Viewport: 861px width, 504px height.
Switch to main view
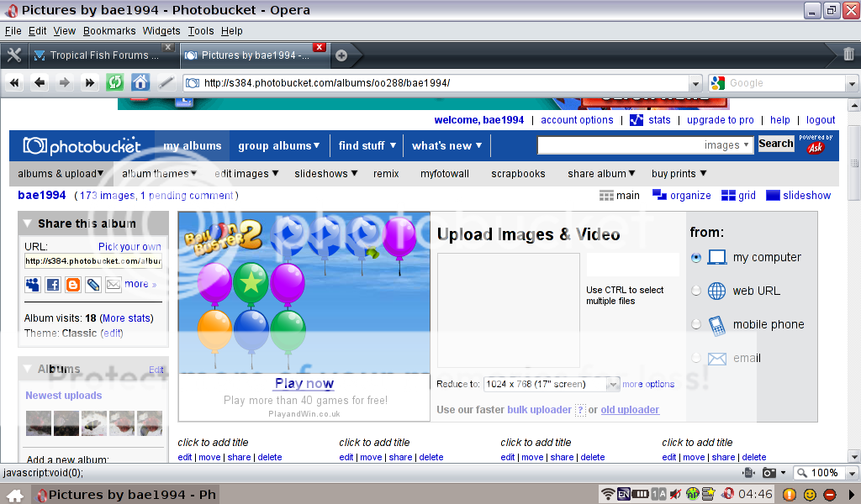pos(620,196)
